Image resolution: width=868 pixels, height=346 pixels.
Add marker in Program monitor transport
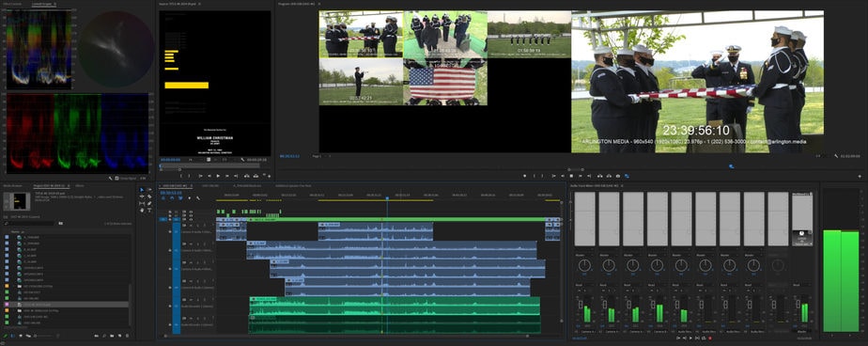tap(525, 176)
